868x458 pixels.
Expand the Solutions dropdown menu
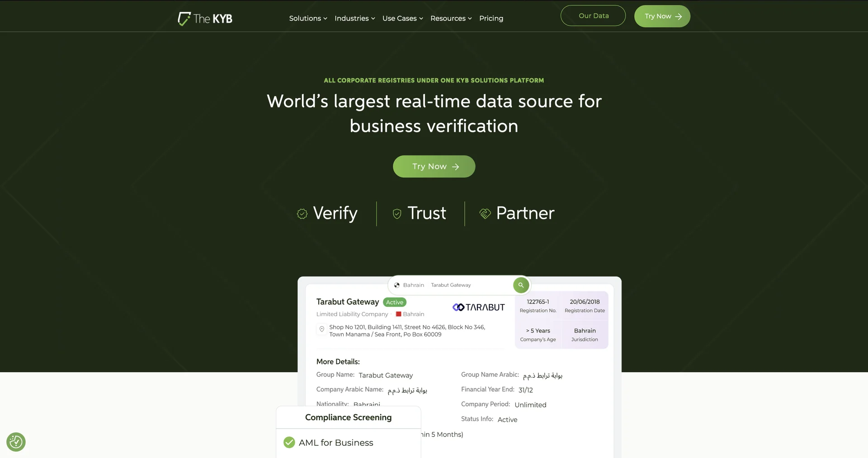pos(308,19)
